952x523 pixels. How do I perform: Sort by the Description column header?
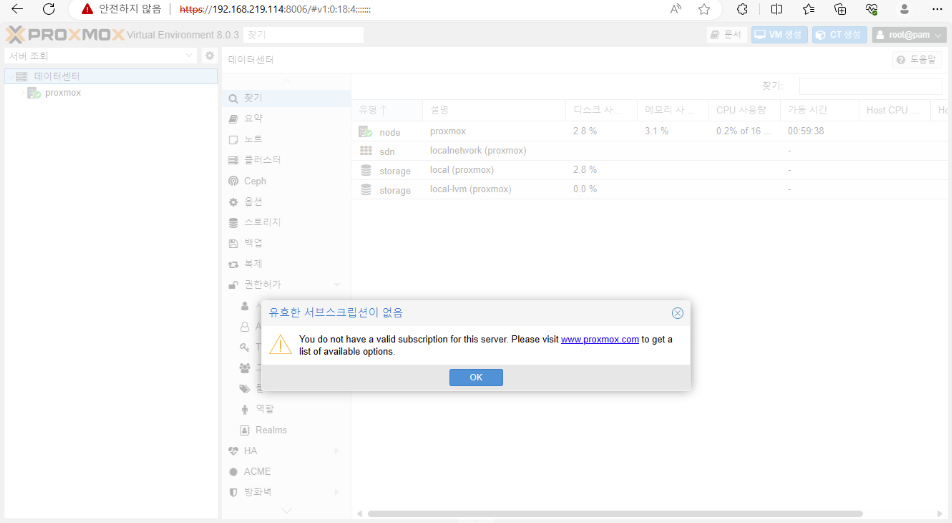click(x=494, y=110)
